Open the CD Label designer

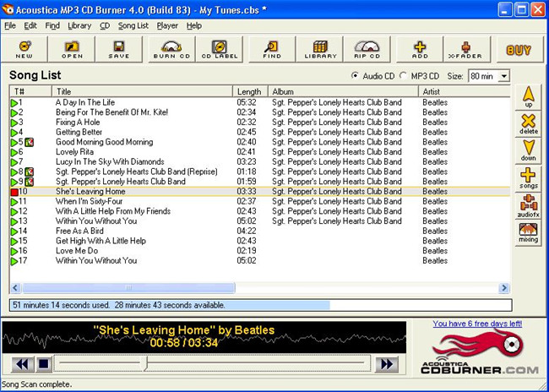pos(218,49)
